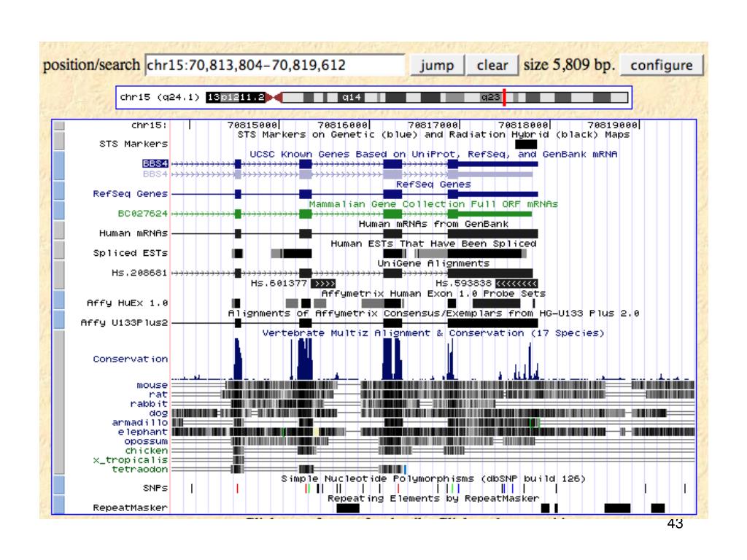Click the red position marker on chromosome ideogram
Viewport: 747px width, 560px height.
(504, 96)
